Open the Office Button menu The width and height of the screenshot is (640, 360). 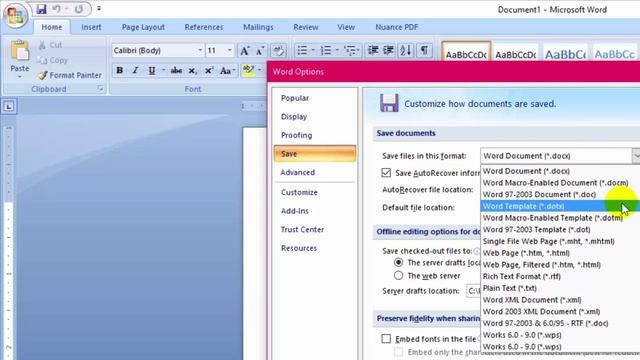15,15
